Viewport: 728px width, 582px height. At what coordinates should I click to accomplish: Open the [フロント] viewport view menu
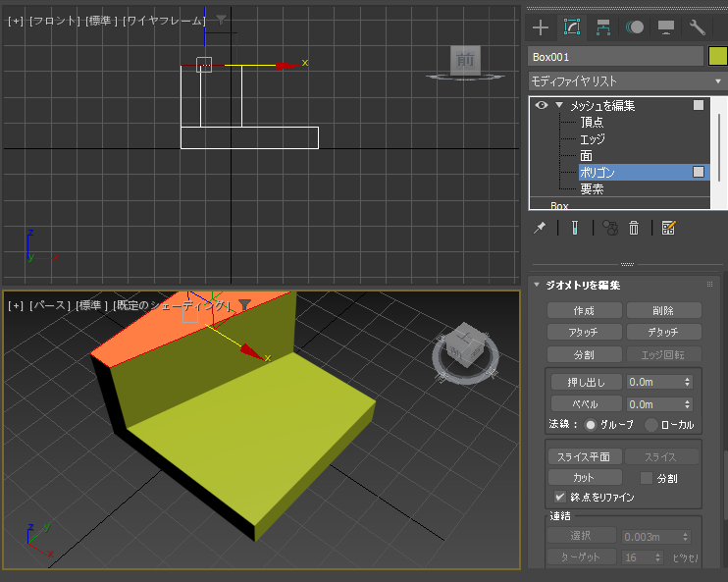coord(55,21)
